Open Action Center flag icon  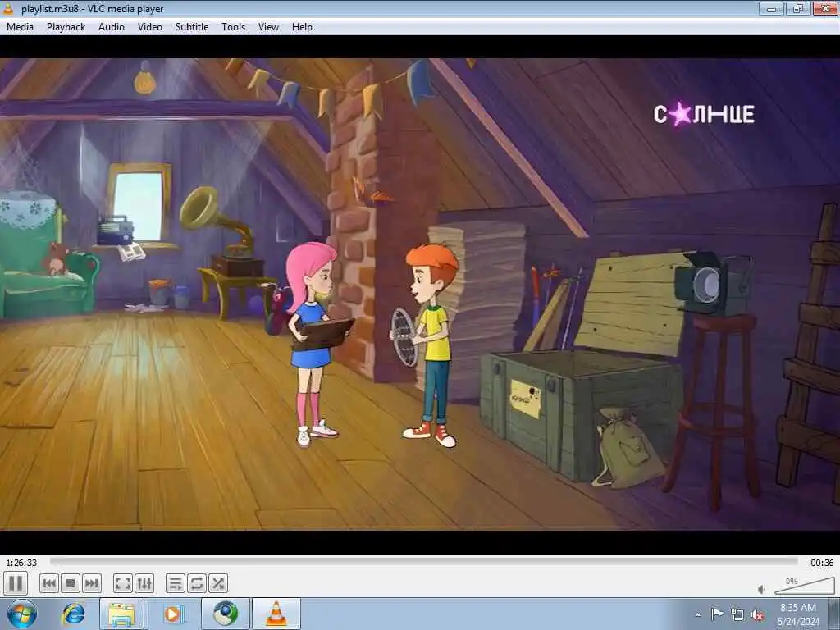click(x=716, y=614)
